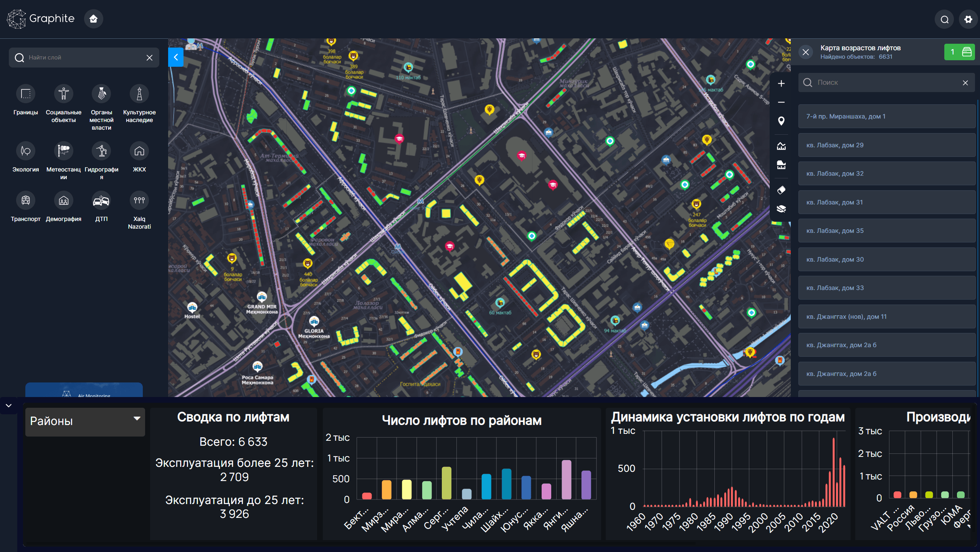Select list item 7-й пр. Мираншаха, дом 1

click(x=886, y=117)
